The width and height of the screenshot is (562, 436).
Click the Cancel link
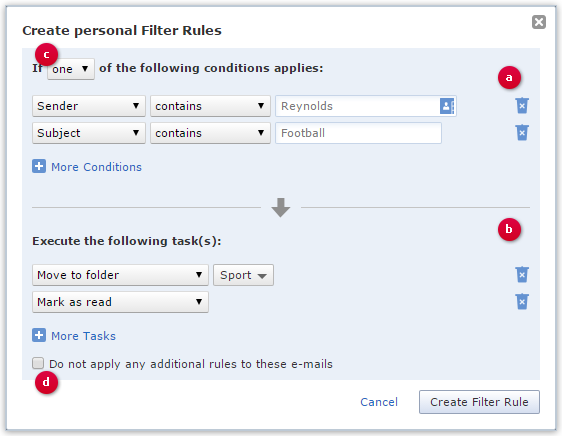pyautogui.click(x=379, y=402)
